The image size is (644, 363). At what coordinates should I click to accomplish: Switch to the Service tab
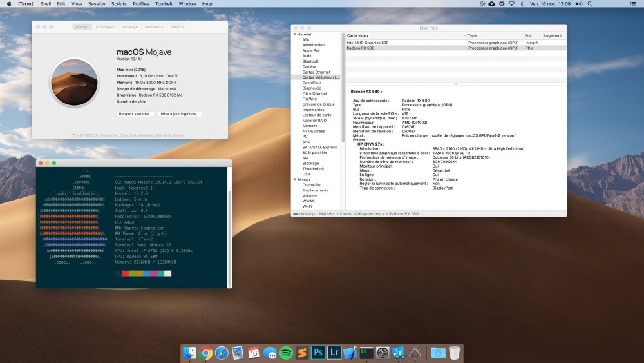coord(177,27)
